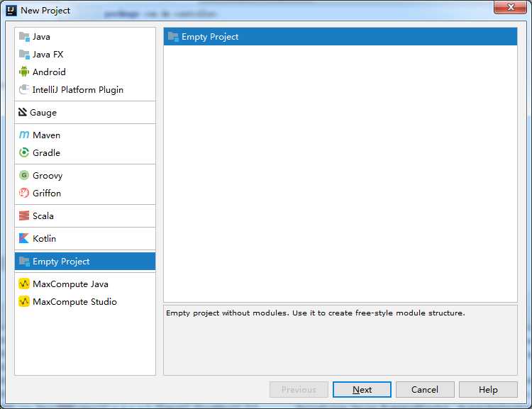Choose Griffon from the list
Image resolution: width=532 pixels, height=409 pixels.
[x=85, y=193]
